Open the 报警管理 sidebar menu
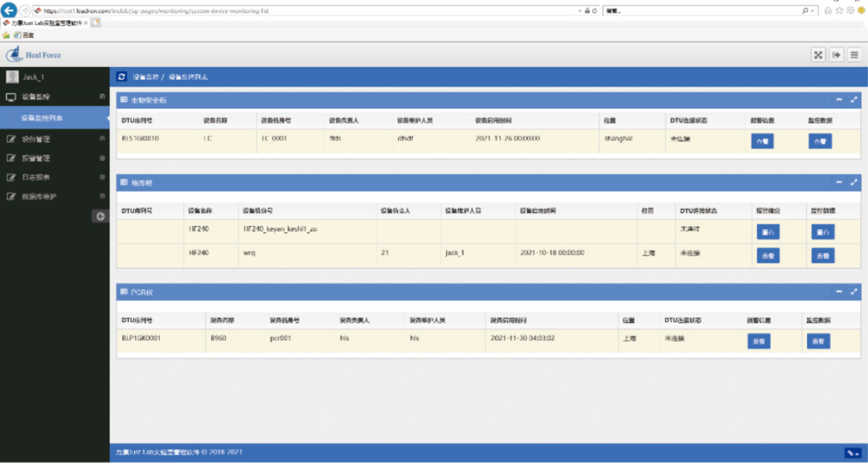The height and width of the screenshot is (463, 868). (x=55, y=158)
